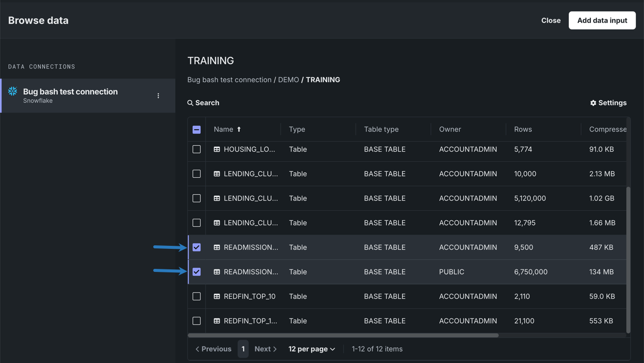Click the Snowflake logo icon in sidebar

tap(13, 91)
